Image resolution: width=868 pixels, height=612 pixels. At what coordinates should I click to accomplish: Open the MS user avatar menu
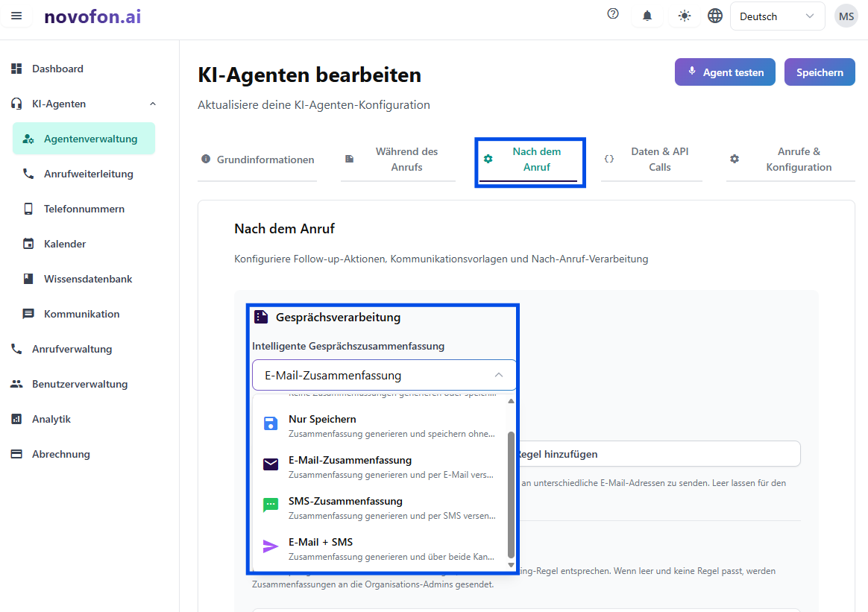click(x=846, y=16)
